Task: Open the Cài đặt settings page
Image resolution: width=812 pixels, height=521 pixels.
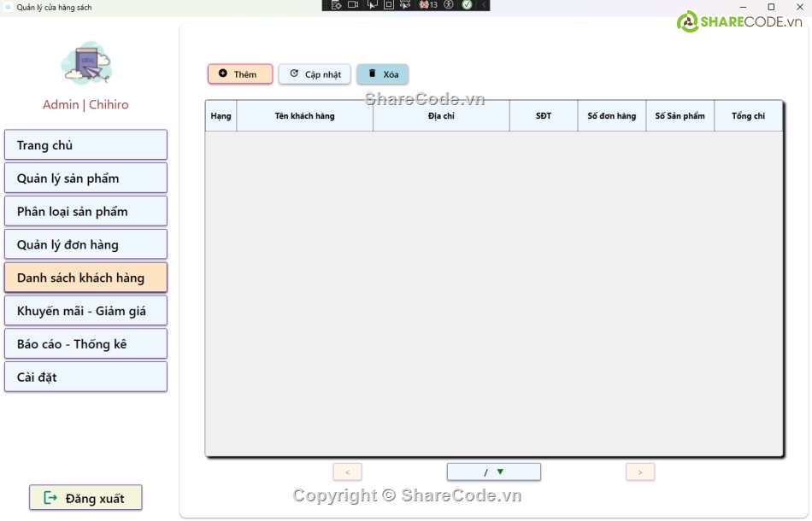Action: point(85,377)
